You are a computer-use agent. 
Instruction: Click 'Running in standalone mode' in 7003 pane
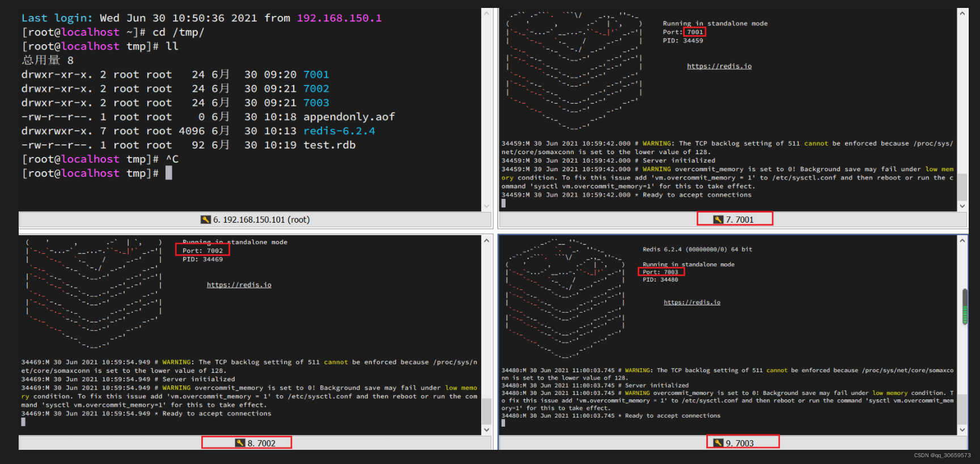click(x=689, y=265)
